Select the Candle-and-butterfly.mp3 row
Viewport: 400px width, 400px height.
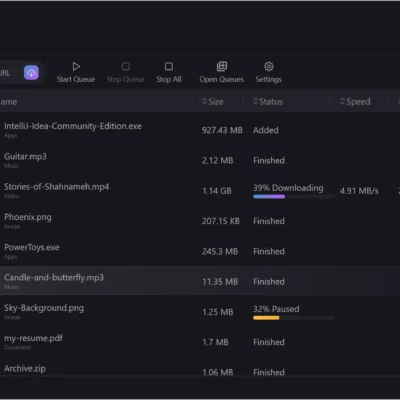pyautogui.click(x=200, y=281)
